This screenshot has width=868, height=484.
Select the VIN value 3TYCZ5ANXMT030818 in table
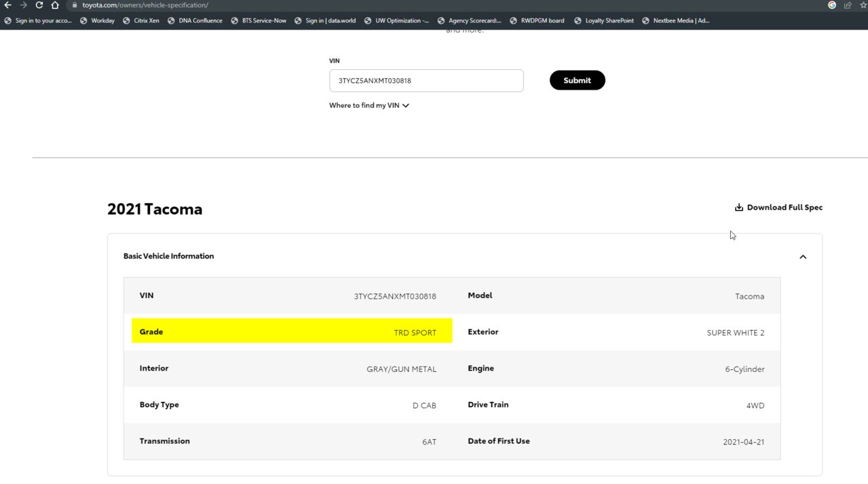click(x=395, y=296)
